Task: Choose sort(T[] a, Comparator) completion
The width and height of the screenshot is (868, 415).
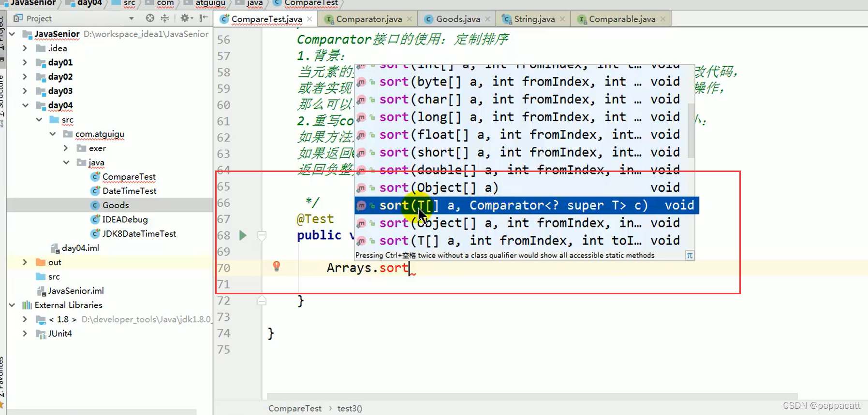Action: tap(527, 205)
